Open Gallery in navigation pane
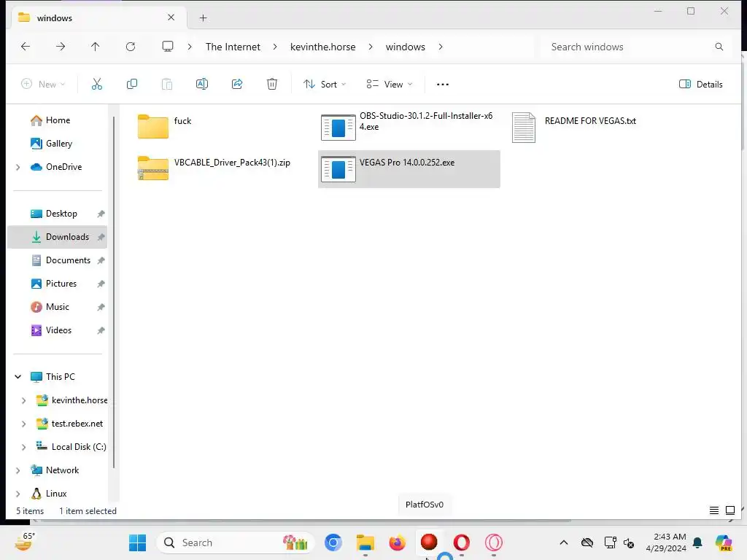Viewport: 747px width, 560px height. pyautogui.click(x=57, y=144)
